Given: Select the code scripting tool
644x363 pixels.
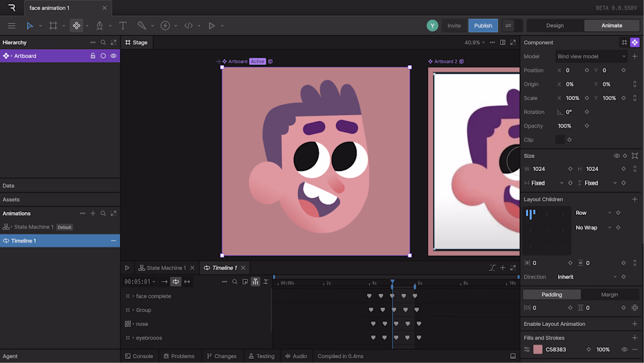Looking at the screenshot, I should point(189,25).
